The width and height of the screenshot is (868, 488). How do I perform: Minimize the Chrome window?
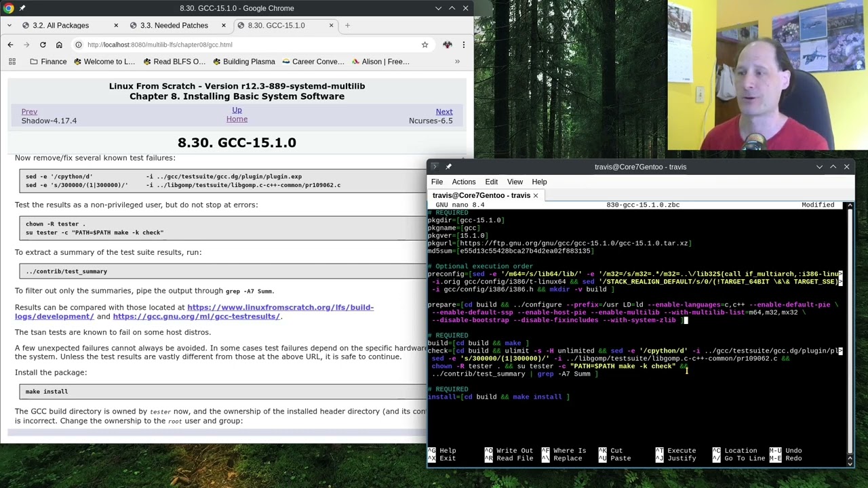coord(438,8)
